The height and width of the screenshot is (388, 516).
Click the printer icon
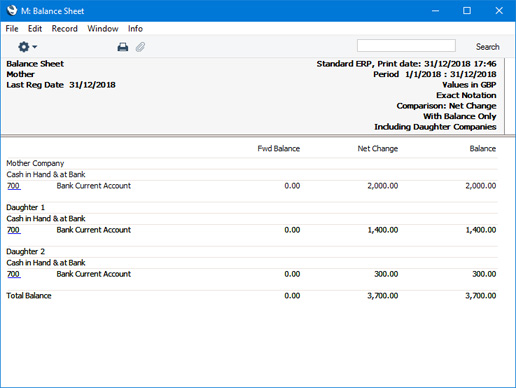pyautogui.click(x=123, y=47)
